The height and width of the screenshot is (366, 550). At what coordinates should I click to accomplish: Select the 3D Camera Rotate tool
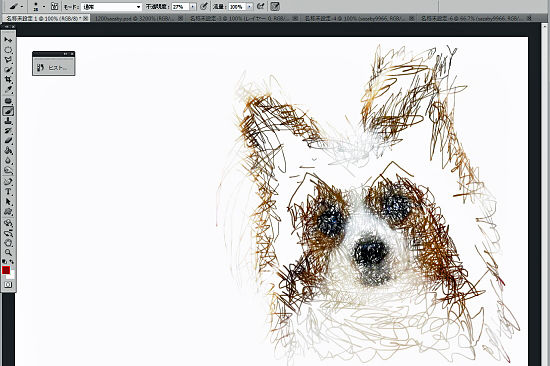pyautogui.click(x=8, y=233)
